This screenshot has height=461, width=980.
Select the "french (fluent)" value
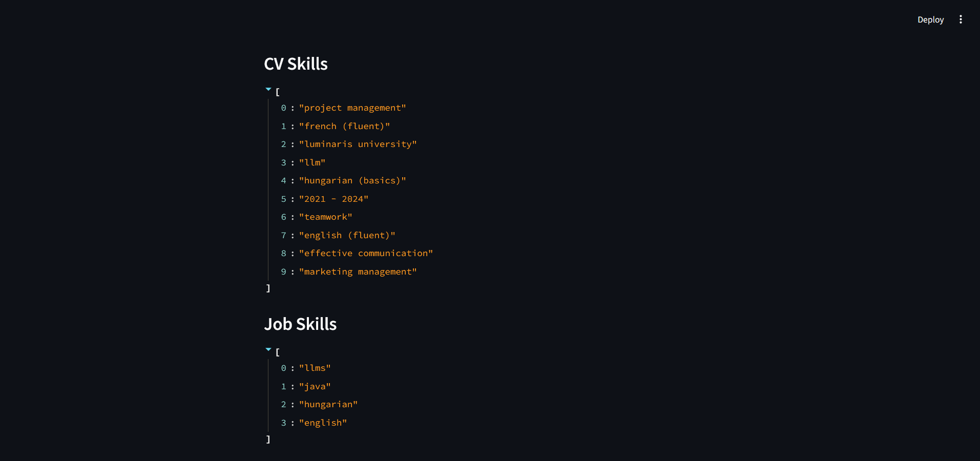[x=344, y=126]
